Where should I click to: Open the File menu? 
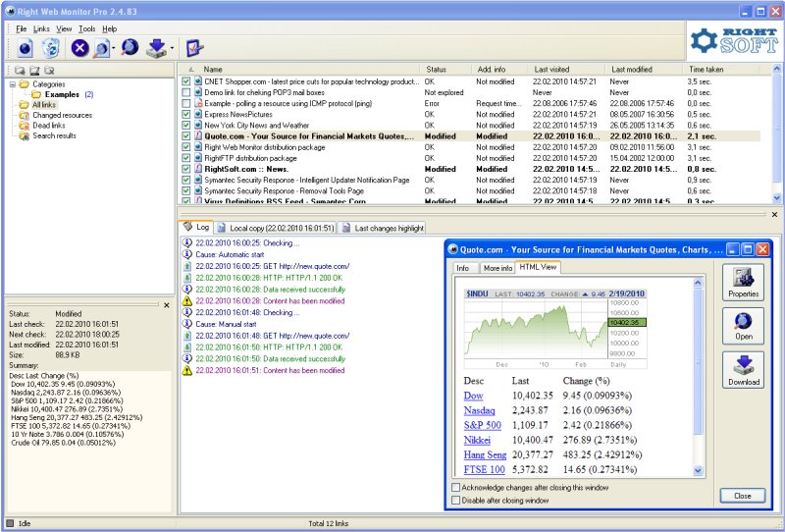tap(21, 28)
